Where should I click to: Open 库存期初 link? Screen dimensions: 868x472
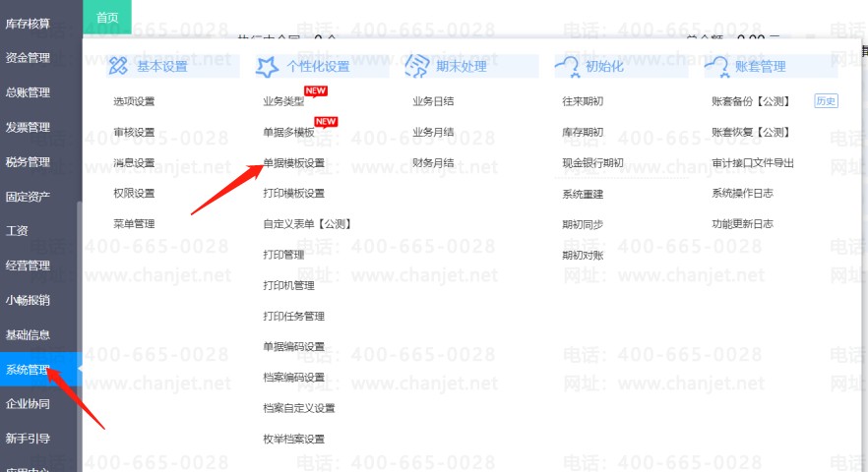pyautogui.click(x=583, y=132)
